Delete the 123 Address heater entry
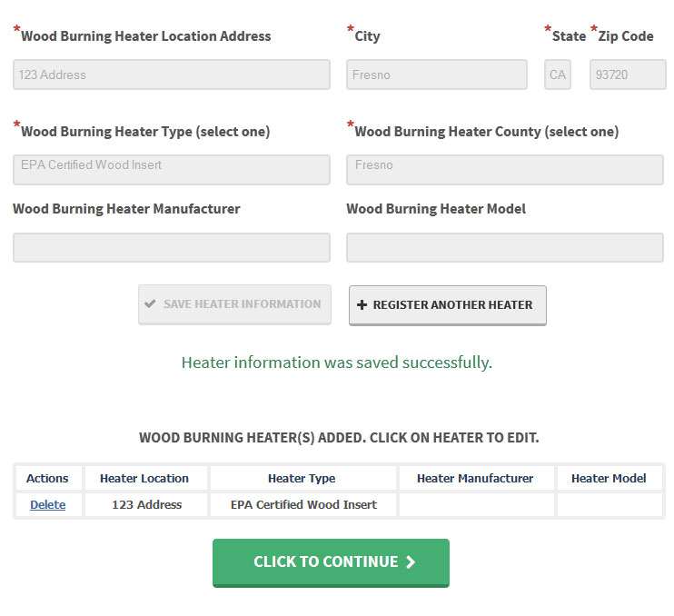674x616 pixels. tap(47, 505)
